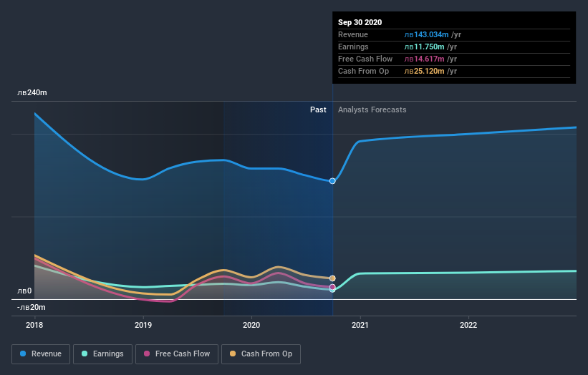
Task: Click the 2019 x-axis label
Action: (x=143, y=325)
